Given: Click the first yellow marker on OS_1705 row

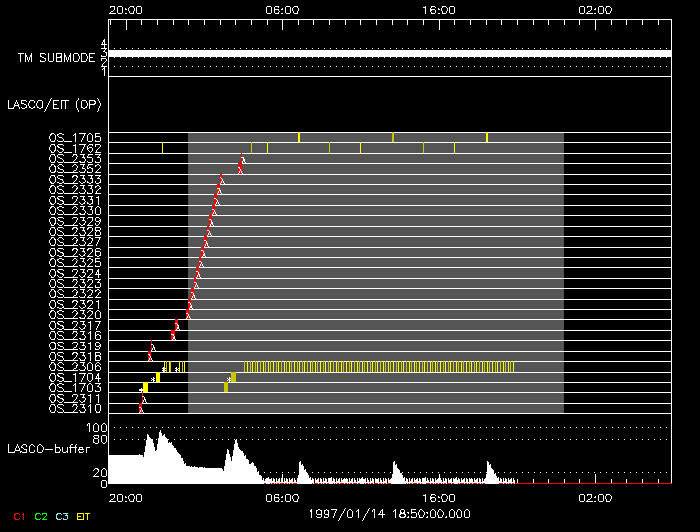Looking at the screenshot, I should pos(299,137).
